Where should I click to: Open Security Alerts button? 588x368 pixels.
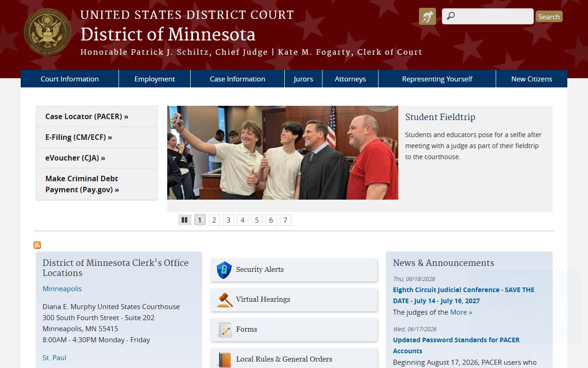[x=294, y=270]
